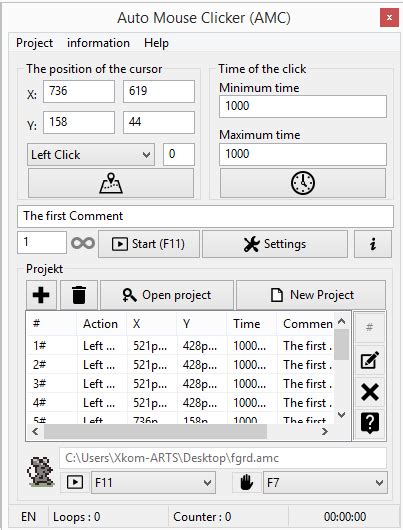
Task: Open the Left Click type dropdown
Action: [91, 155]
